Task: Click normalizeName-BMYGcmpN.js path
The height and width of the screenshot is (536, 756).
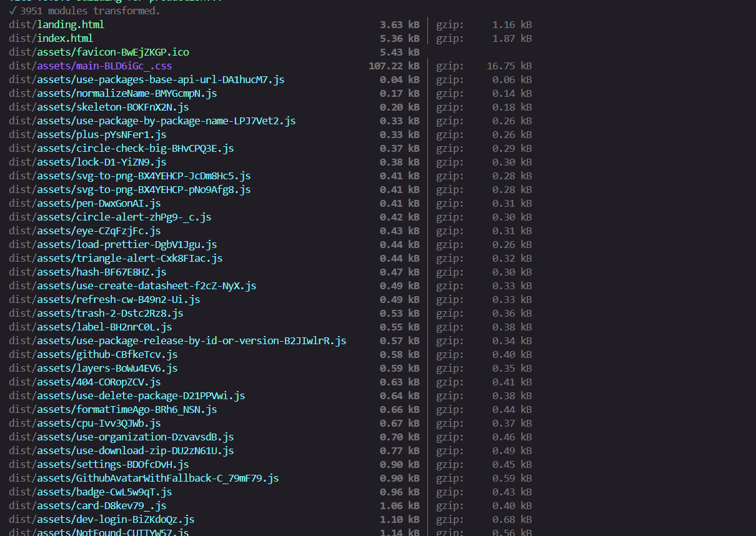Action: pyautogui.click(x=112, y=93)
